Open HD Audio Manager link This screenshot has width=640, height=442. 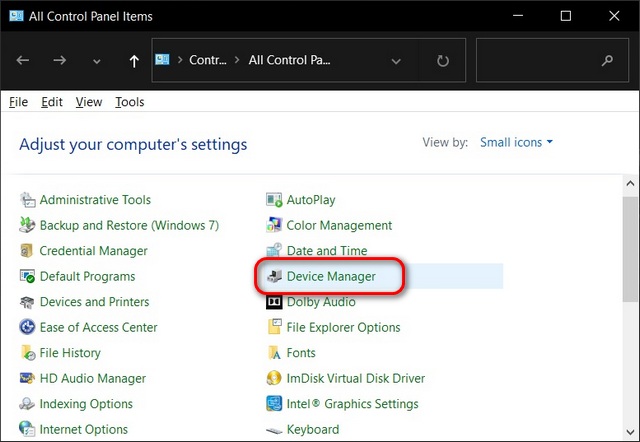(93, 378)
